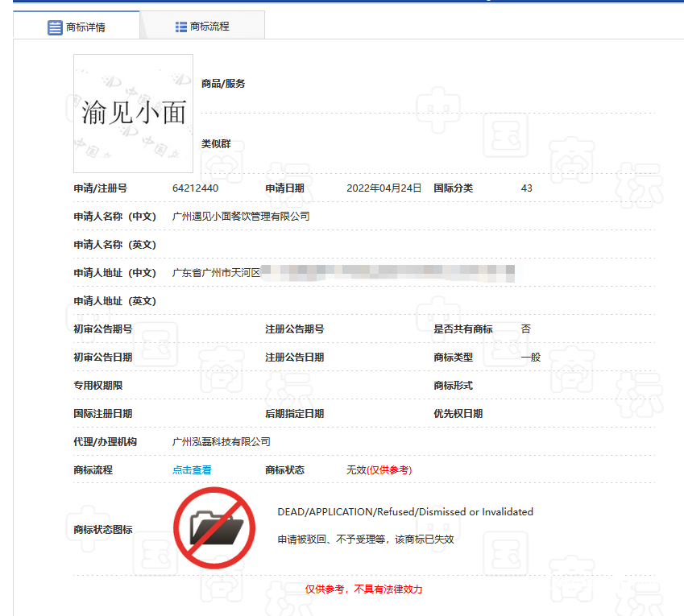Click the red (仅供参考) status note
This screenshot has height=616, width=684.
[x=389, y=470]
